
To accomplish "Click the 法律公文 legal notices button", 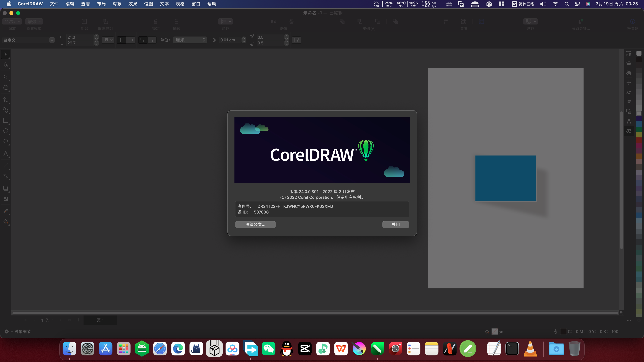I will 255,224.
